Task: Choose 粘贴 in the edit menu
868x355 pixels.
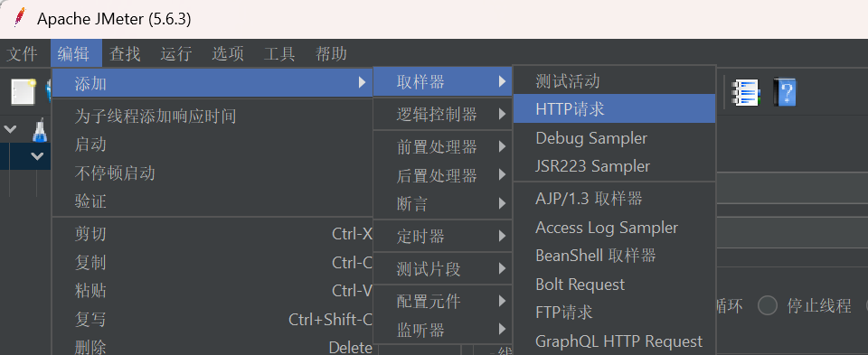Action: [212, 291]
